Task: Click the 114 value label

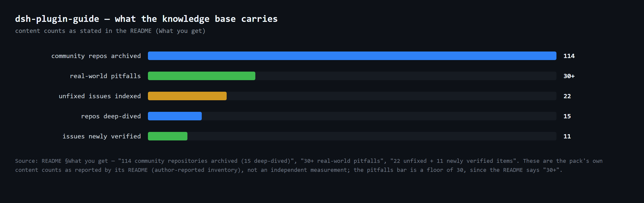Action: coord(569,56)
